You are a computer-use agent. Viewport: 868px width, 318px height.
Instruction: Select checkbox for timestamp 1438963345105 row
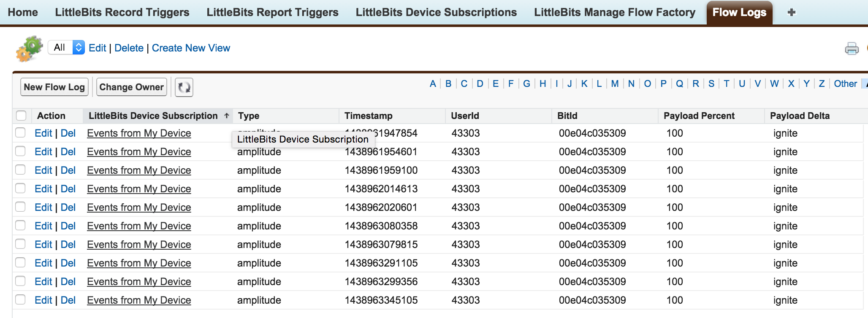pos(20,300)
